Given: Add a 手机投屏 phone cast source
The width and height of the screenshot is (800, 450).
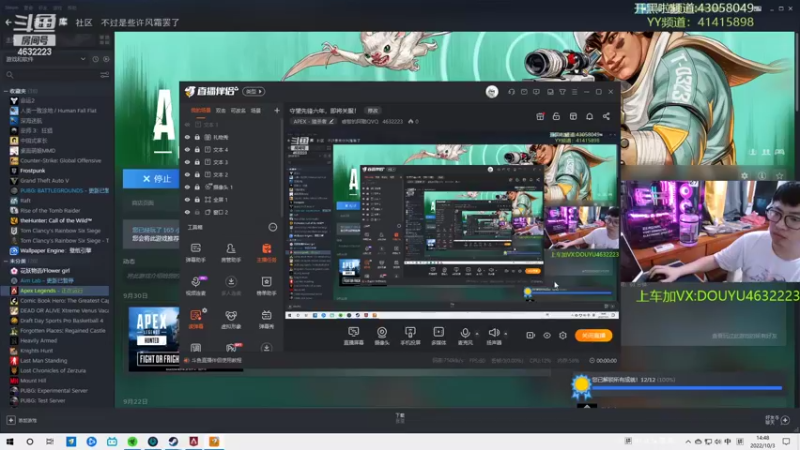Looking at the screenshot, I should 410,336.
